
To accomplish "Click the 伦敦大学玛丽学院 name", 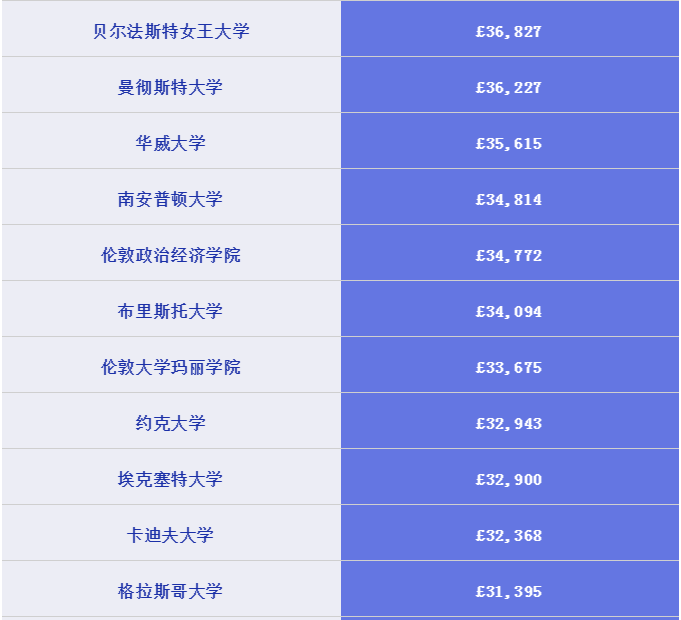I will pyautogui.click(x=171, y=367).
